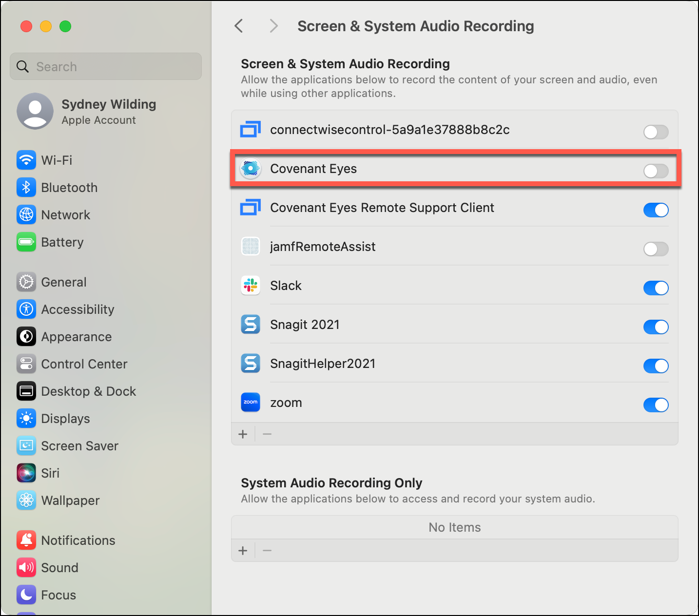Click the Appearance sidebar icon
The height and width of the screenshot is (616, 699).
tap(26, 336)
